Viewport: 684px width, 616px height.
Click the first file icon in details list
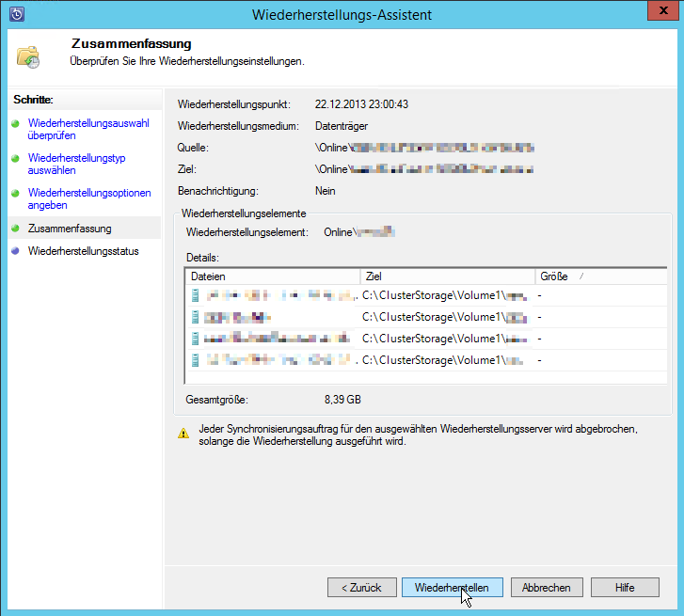(x=196, y=295)
